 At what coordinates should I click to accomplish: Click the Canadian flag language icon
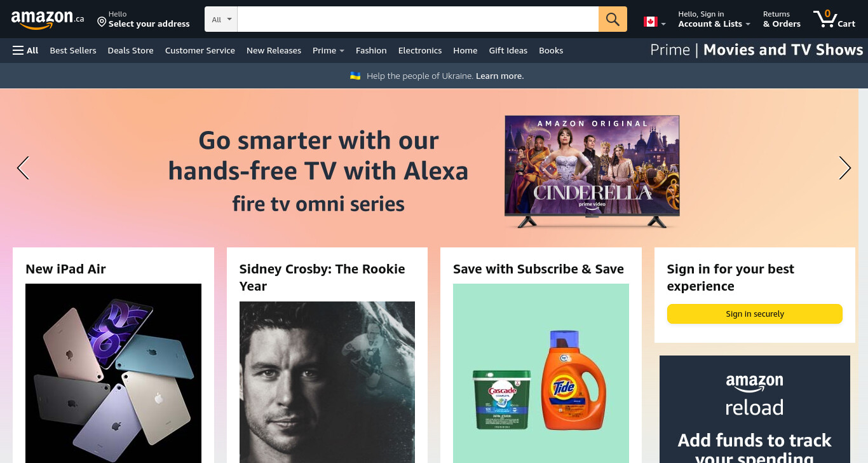[650, 22]
